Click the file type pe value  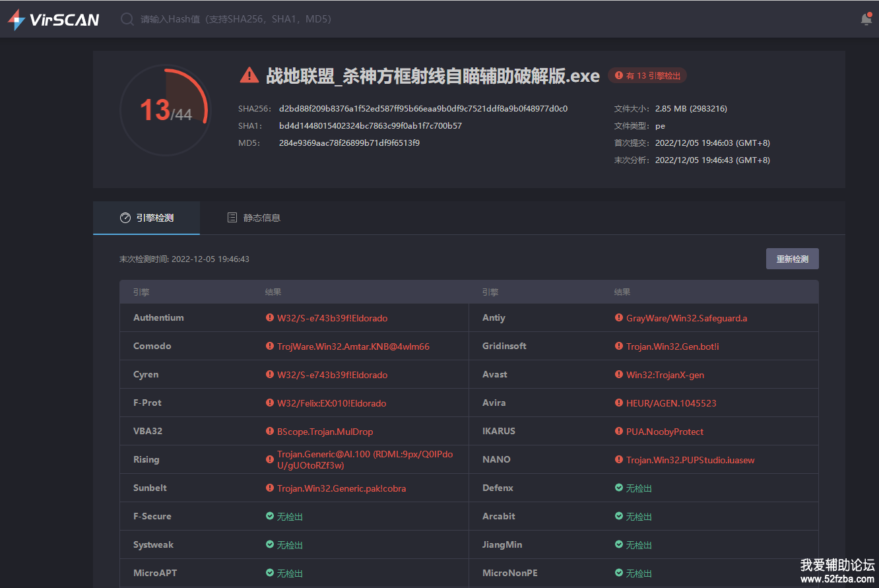(x=660, y=125)
